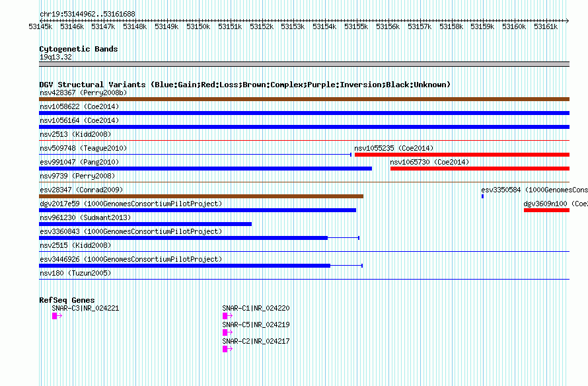Click the SNAR-C2 gene glyph

(x=228, y=349)
